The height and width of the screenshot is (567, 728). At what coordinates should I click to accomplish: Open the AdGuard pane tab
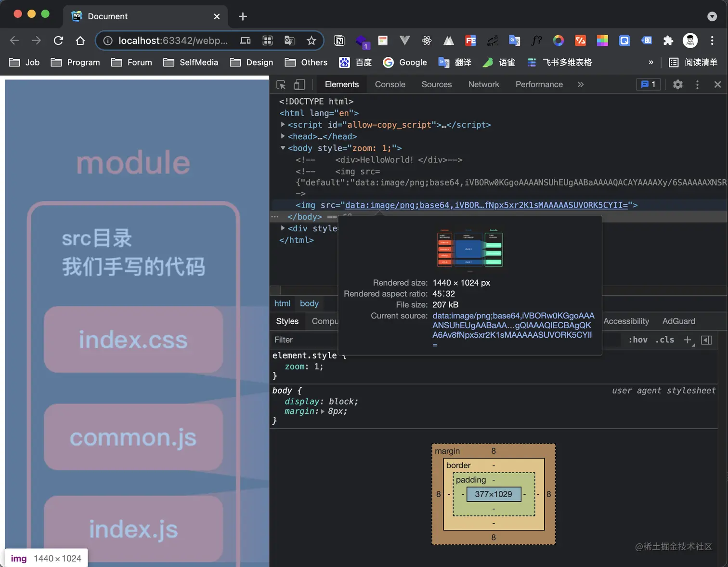679,321
